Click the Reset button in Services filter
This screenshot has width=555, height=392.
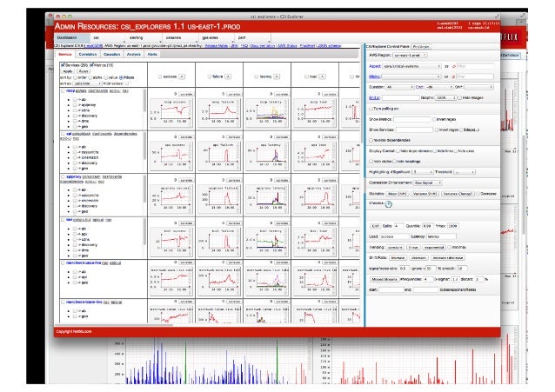[x=84, y=71]
